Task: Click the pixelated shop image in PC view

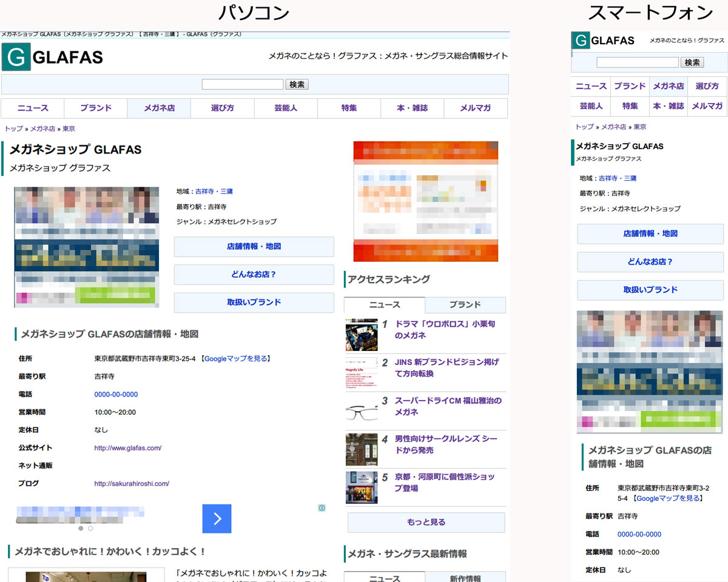Action: tap(87, 247)
